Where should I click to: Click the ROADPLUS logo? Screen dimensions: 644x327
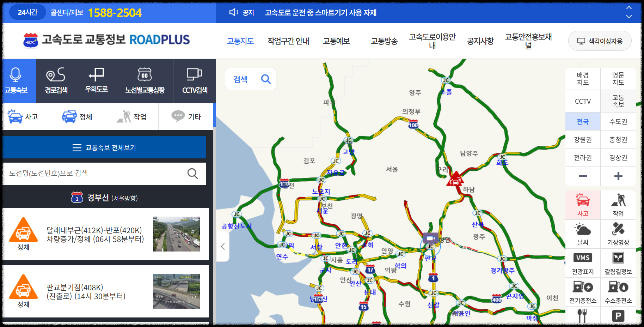click(x=106, y=40)
